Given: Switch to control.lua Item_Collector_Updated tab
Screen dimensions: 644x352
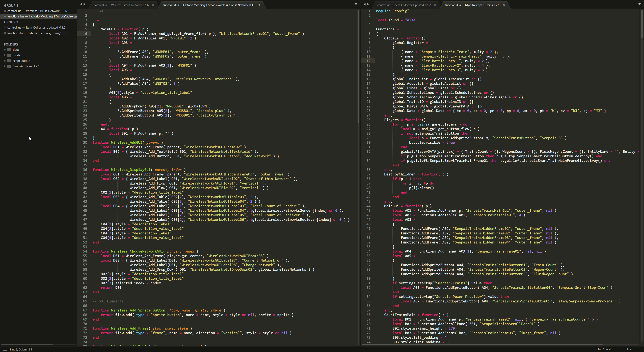Looking at the screenshot, I should pos(404,5).
